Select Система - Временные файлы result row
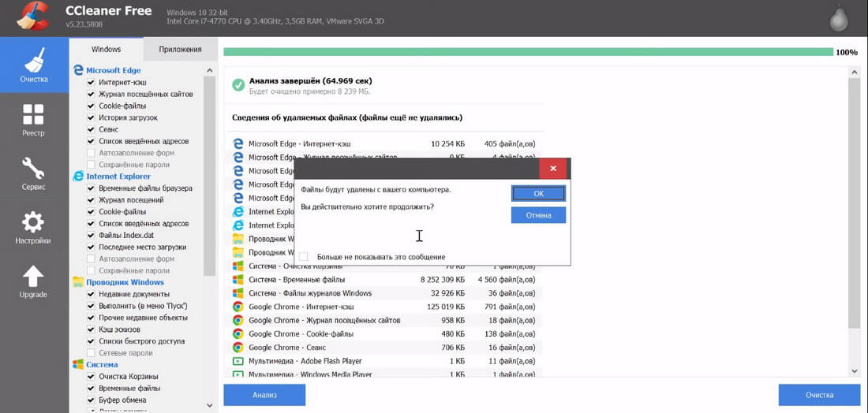 tap(384, 280)
